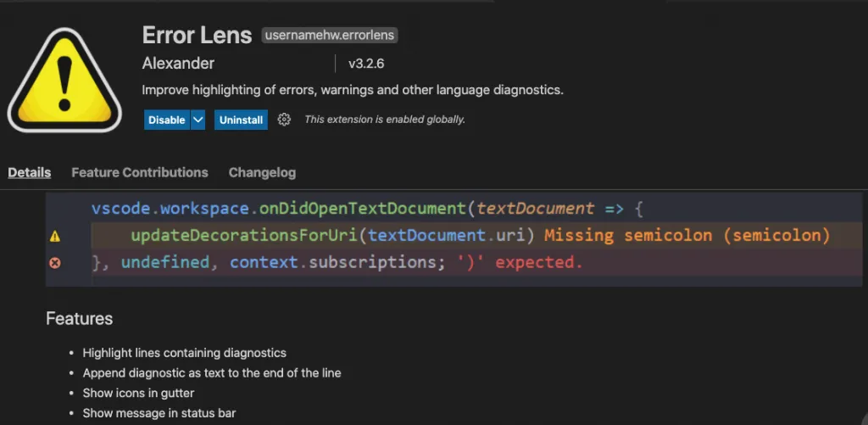The width and height of the screenshot is (868, 425).
Task: Click the red error icon in the gutter
Action: pos(55,263)
